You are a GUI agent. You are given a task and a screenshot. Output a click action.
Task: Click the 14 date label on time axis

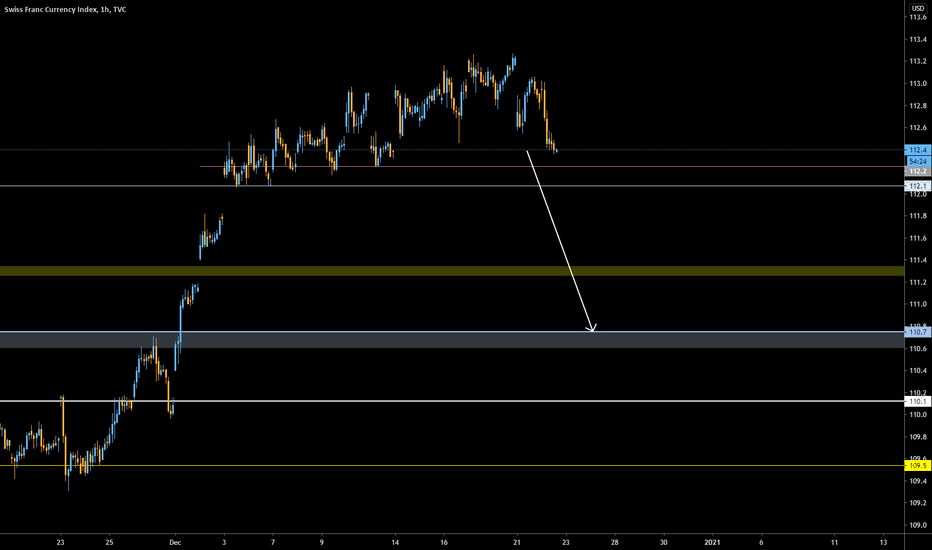(395, 542)
